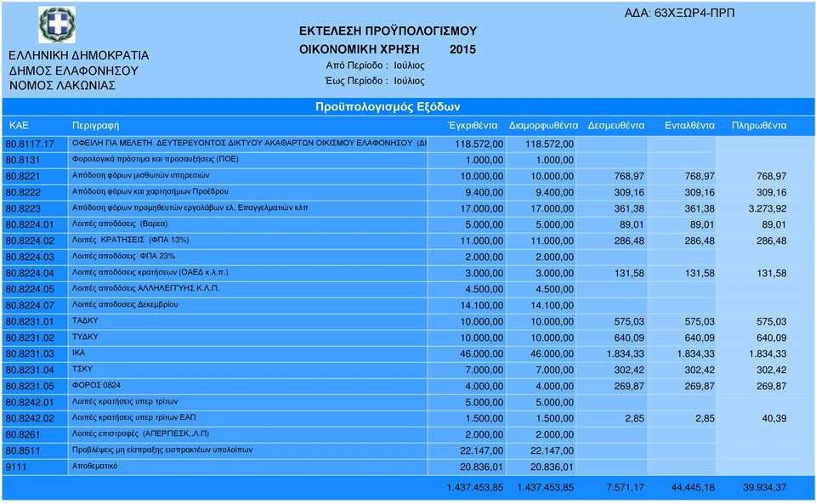Select the 22.147,00 approved amount
Viewport: 816px width, 504px height.
coord(481,451)
